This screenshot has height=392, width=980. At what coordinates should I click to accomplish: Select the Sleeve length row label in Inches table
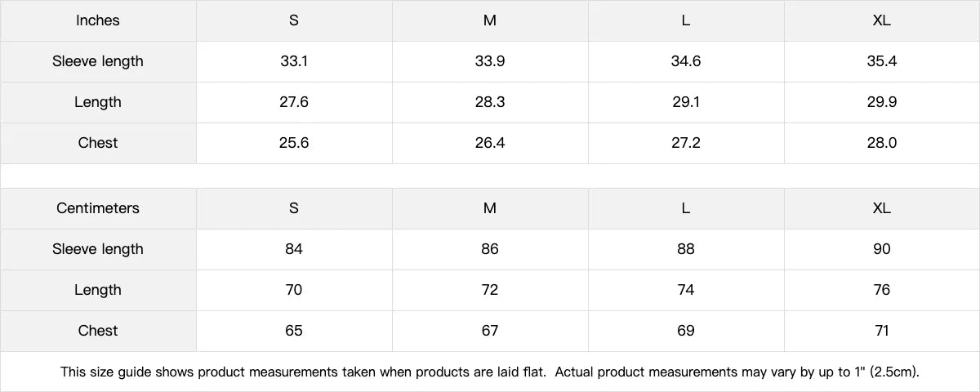(x=98, y=61)
